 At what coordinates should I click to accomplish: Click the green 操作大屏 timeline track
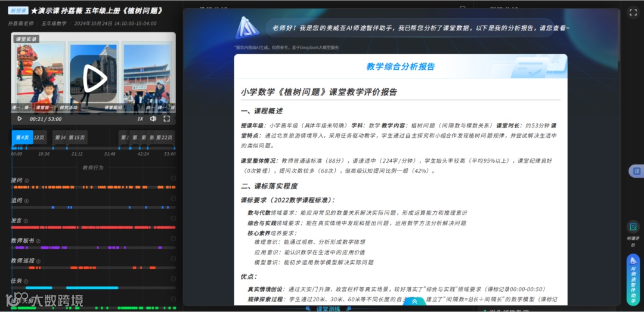click(93, 307)
